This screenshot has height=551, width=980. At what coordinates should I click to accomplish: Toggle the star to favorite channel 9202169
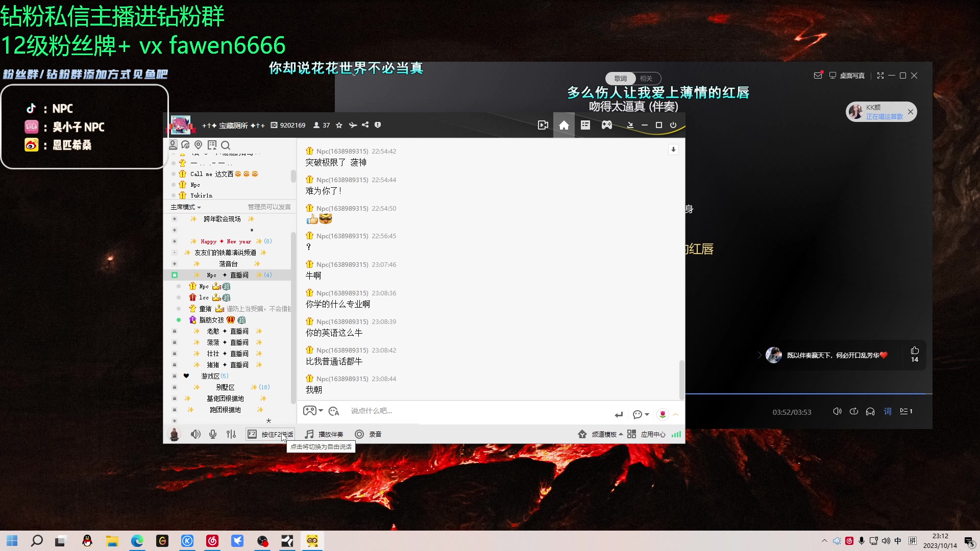[339, 125]
